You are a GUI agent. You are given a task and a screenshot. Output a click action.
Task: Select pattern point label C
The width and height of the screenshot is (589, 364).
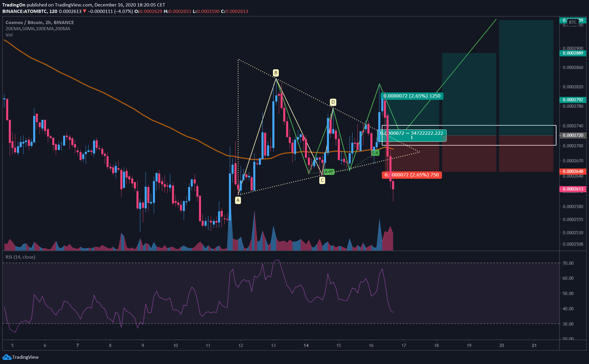click(x=322, y=180)
